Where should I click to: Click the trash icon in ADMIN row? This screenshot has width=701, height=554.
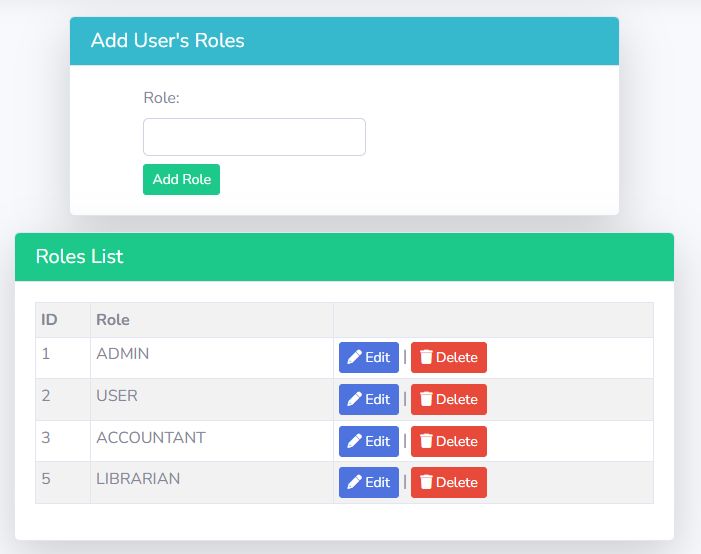pyautogui.click(x=426, y=358)
